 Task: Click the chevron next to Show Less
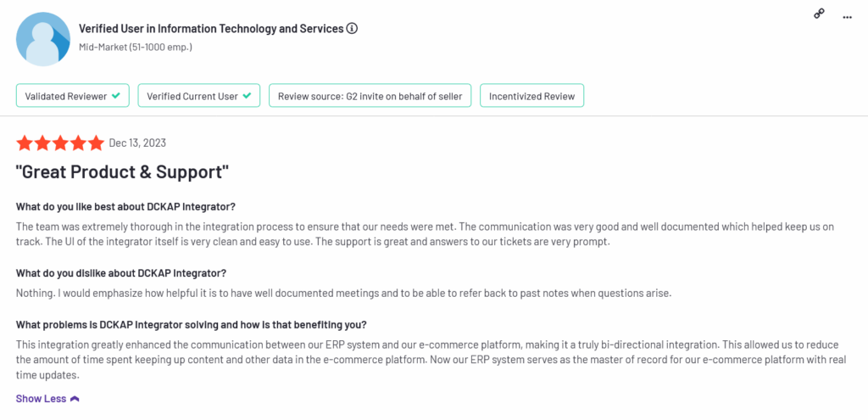click(75, 399)
